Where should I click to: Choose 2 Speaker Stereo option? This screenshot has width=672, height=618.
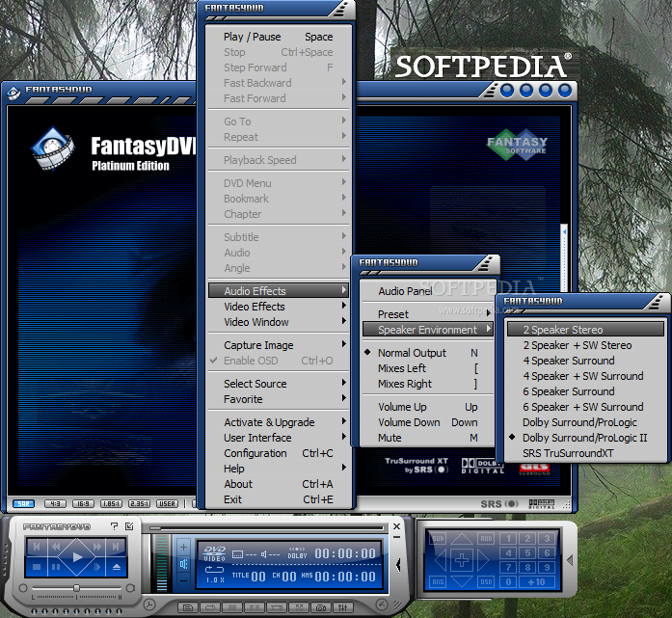[585, 330]
